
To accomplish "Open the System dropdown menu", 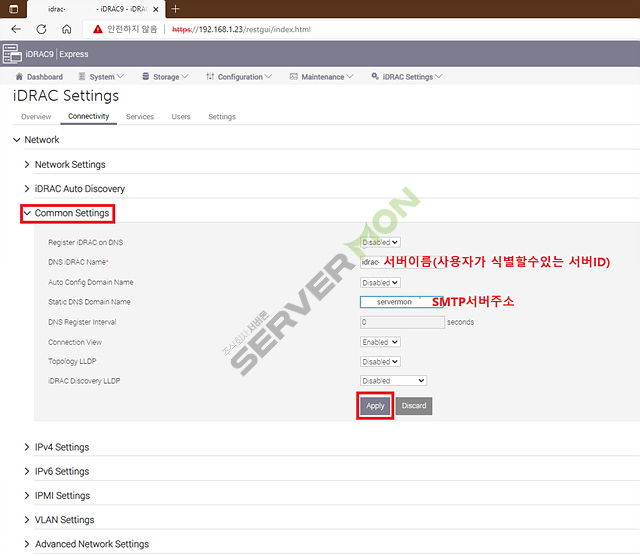I will pyautogui.click(x=101, y=77).
